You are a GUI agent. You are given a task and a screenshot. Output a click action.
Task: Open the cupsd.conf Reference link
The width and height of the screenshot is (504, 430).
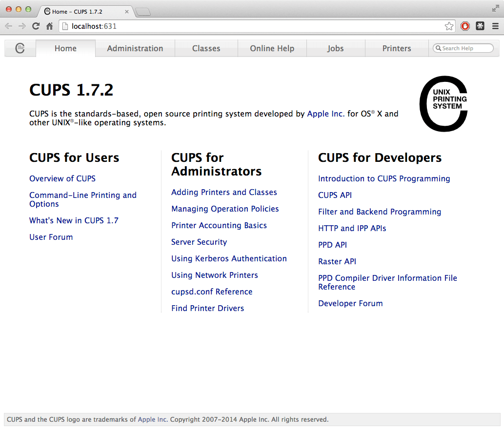(212, 292)
